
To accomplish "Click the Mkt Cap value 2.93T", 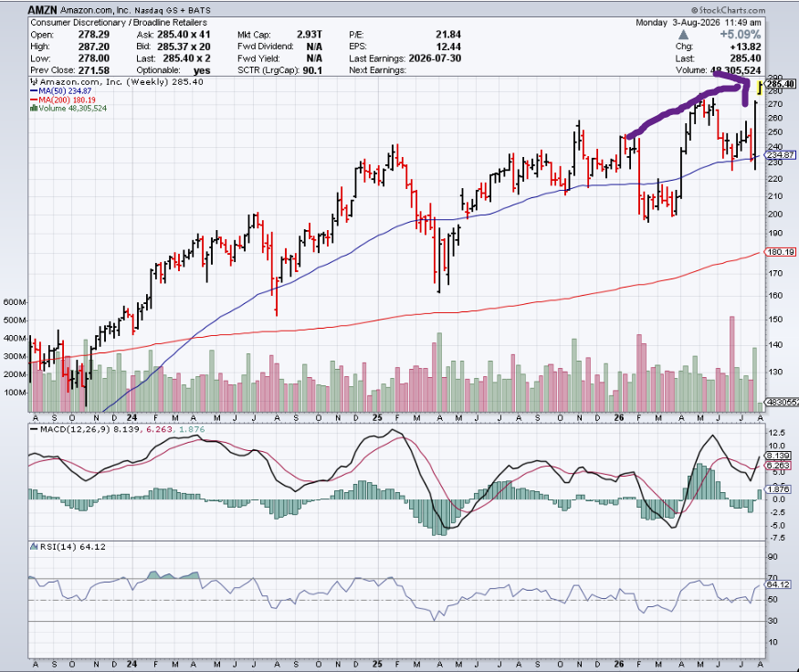I will coord(310,34).
